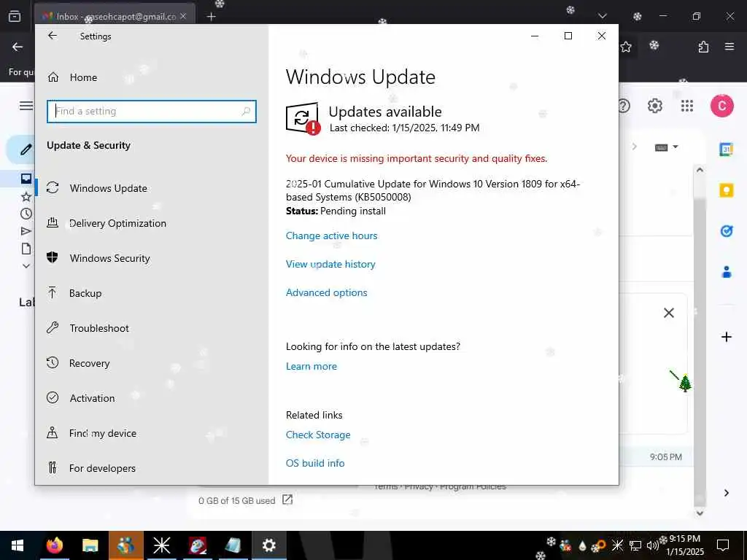Open Advanced options link
This screenshot has height=560, width=747.
click(x=326, y=292)
